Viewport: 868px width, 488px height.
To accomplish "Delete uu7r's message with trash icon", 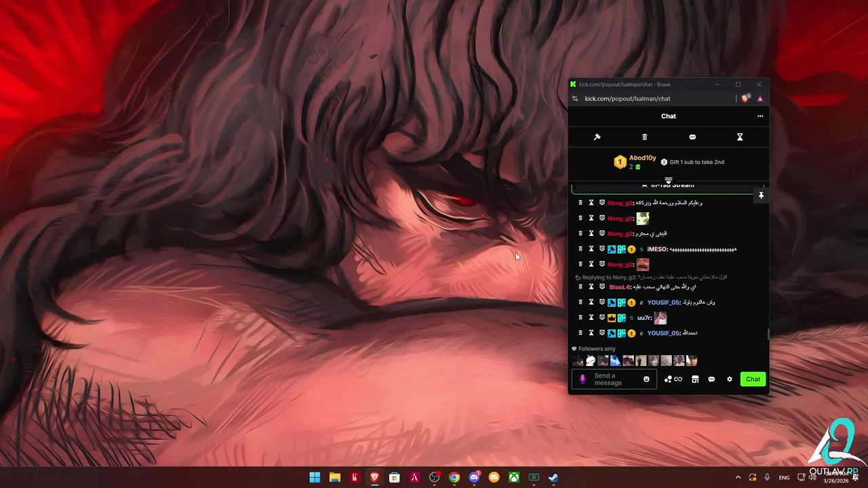I will click(x=580, y=317).
